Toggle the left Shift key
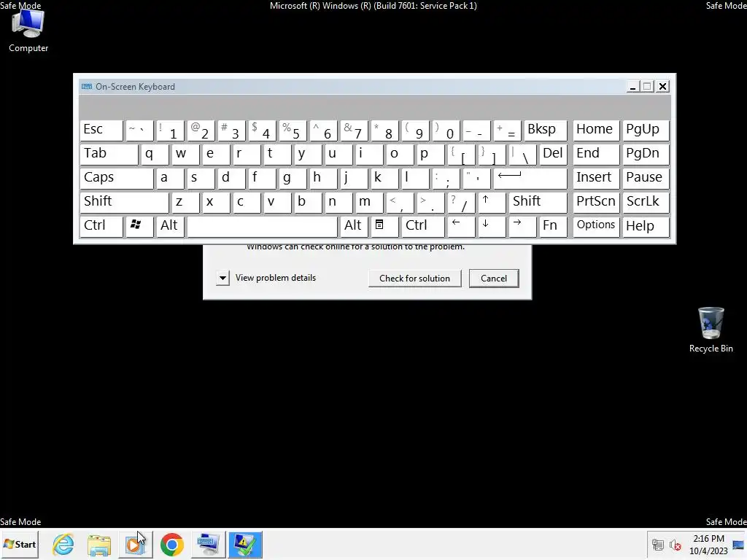This screenshot has height=560, width=747. tap(124, 202)
